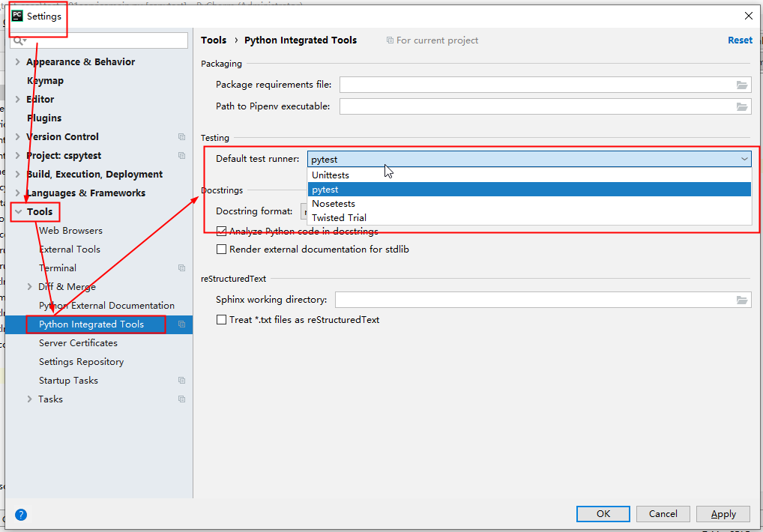This screenshot has width=763, height=532.
Task: Click the project-level icon beside Project: cspytest
Action: pyautogui.click(x=181, y=156)
